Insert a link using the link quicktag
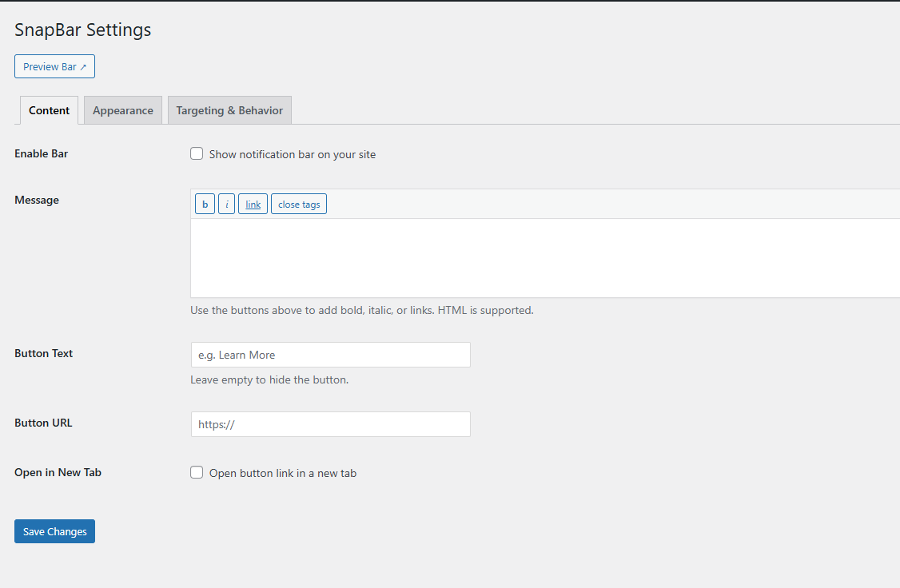 (x=253, y=205)
